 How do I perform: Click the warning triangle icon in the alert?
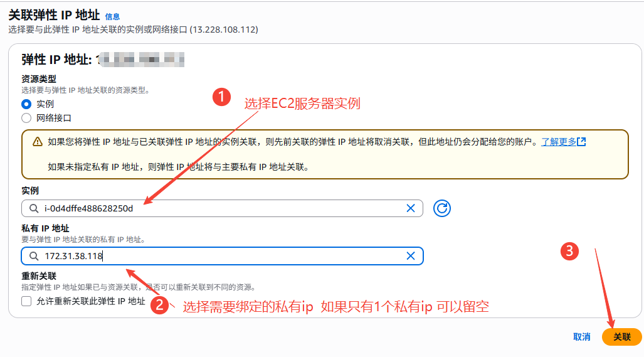pos(38,142)
